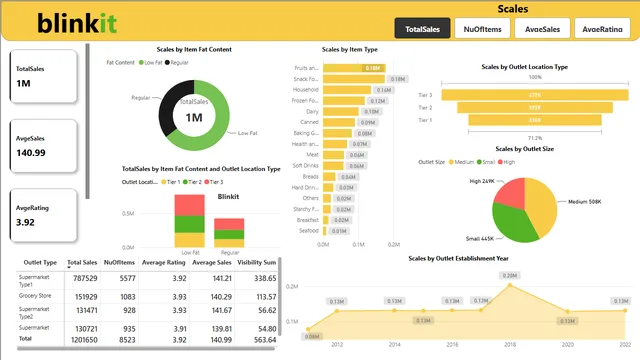
Task: Select the Baking Goods bar
Action: 337,133
